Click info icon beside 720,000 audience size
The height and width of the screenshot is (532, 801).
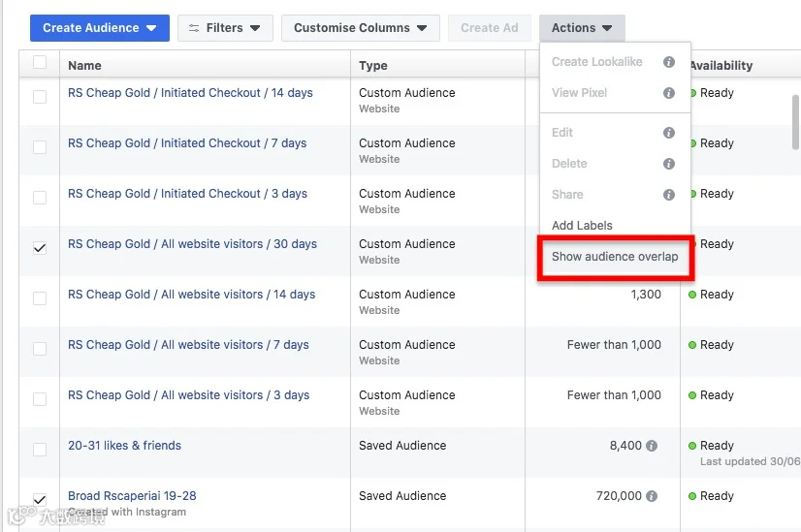pyautogui.click(x=652, y=496)
